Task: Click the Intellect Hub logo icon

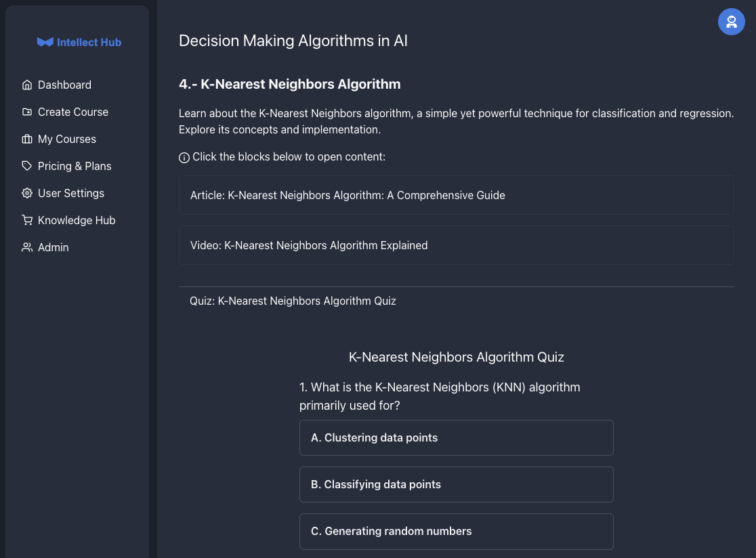Action: coord(45,43)
